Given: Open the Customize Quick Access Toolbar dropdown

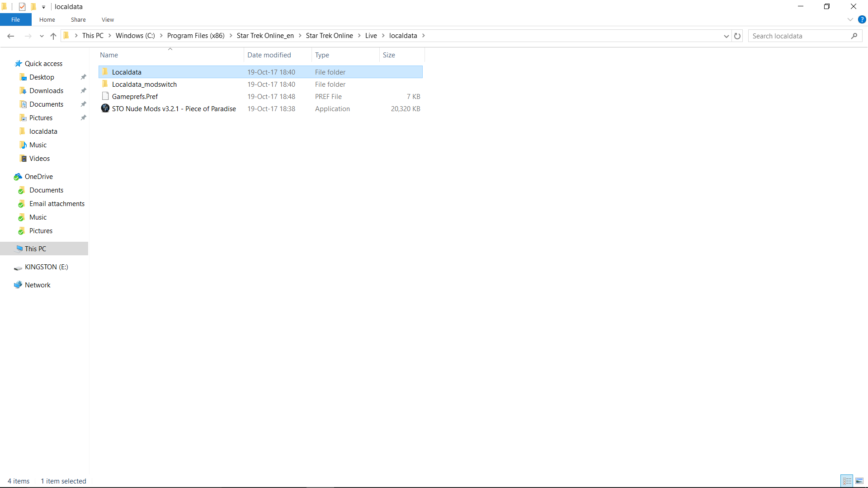Looking at the screenshot, I should pyautogui.click(x=44, y=7).
